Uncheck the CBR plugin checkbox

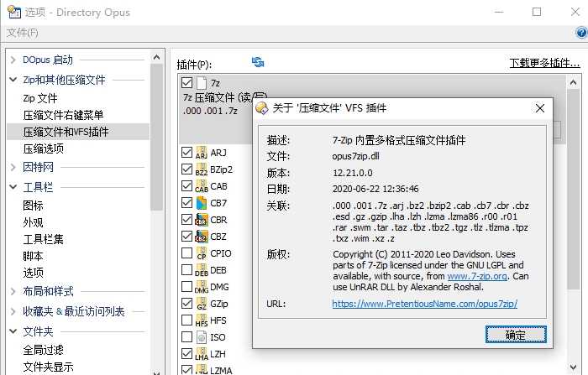186,220
